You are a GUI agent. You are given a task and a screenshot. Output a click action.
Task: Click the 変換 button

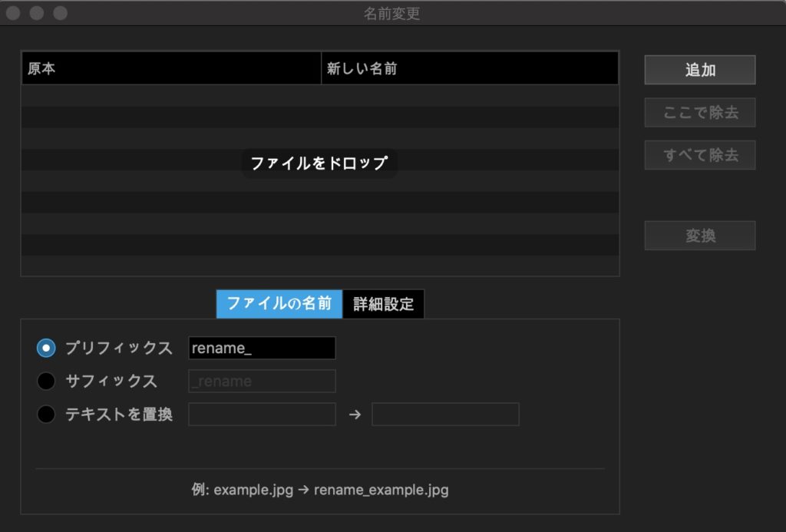pos(700,235)
